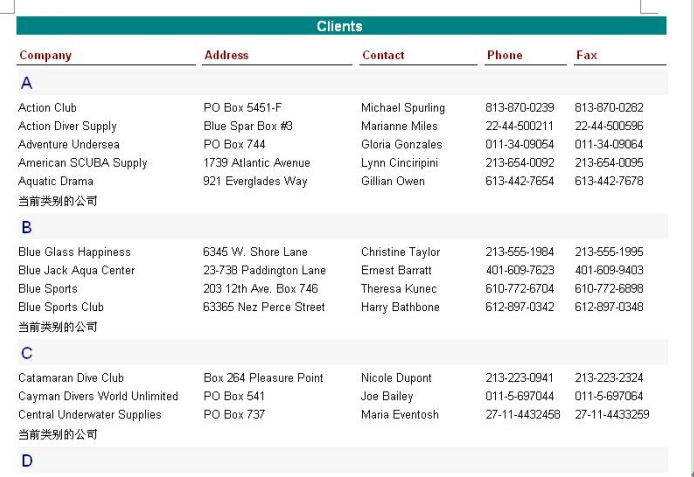Click Cayman Divers World Unlimited
694x477 pixels.
(98, 396)
